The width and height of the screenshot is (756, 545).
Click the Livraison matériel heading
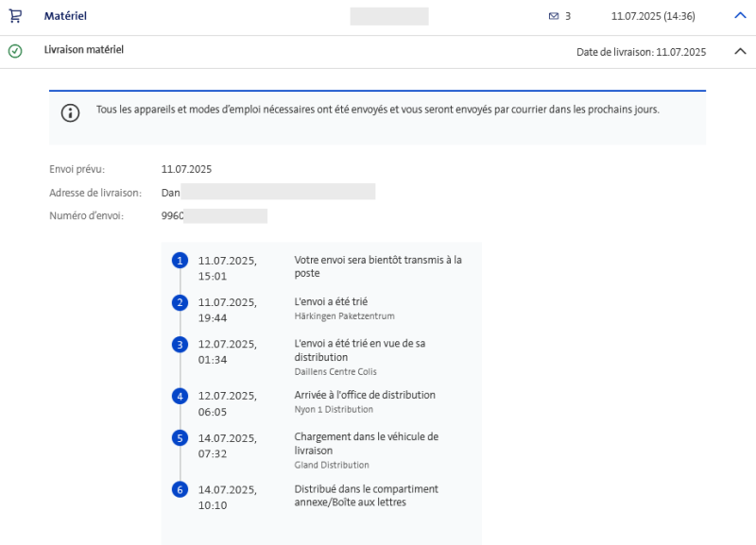pos(84,50)
